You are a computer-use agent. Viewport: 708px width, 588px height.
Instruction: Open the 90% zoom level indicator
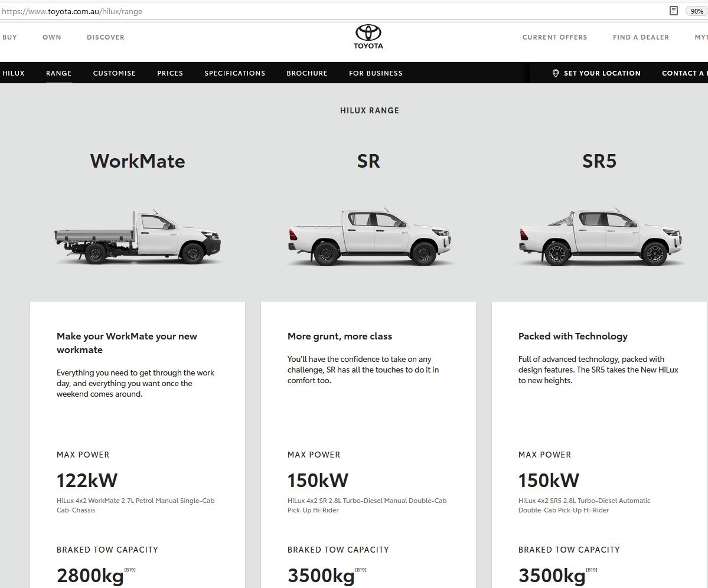click(696, 11)
